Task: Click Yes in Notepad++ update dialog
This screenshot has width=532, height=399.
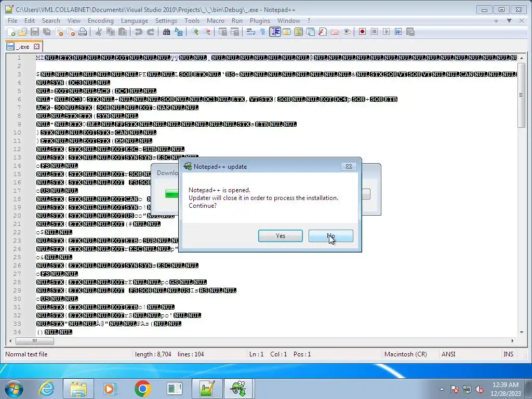Action: click(280, 236)
